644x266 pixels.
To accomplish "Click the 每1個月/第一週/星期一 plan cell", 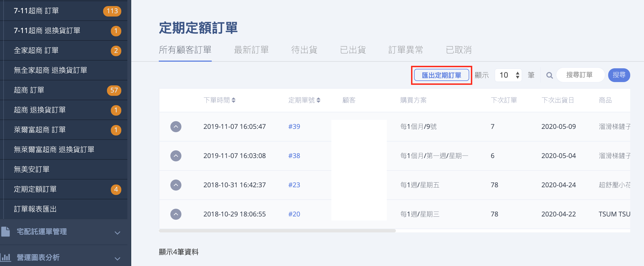I will (x=434, y=156).
